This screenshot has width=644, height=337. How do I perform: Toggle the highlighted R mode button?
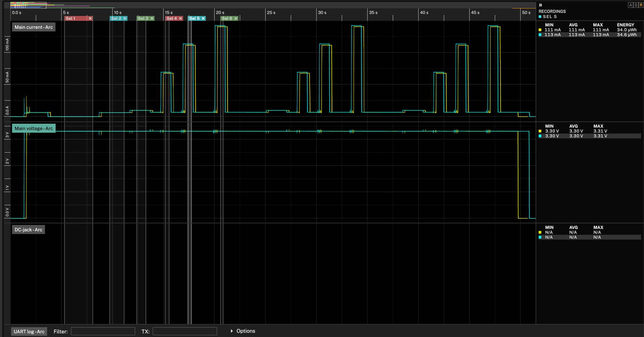click(641, 5)
